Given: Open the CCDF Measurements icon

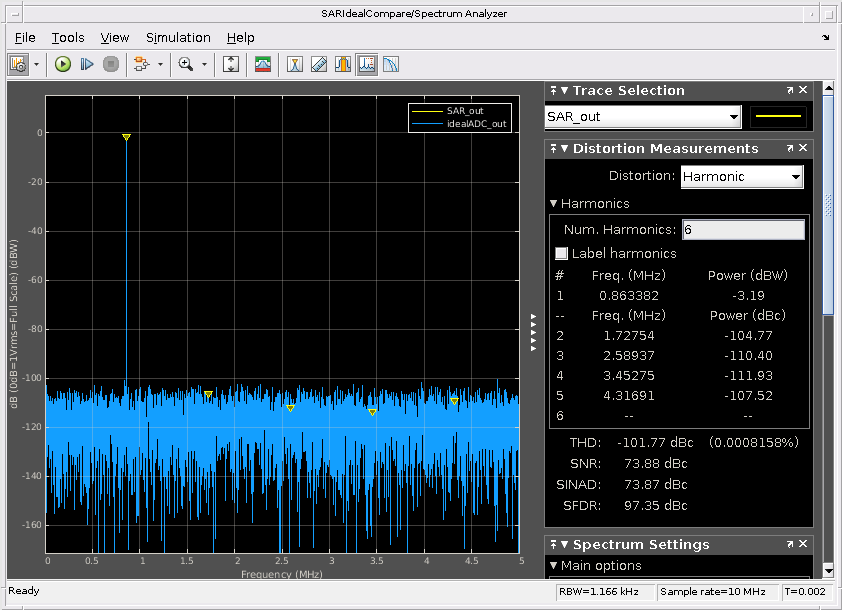Looking at the screenshot, I should click(390, 64).
